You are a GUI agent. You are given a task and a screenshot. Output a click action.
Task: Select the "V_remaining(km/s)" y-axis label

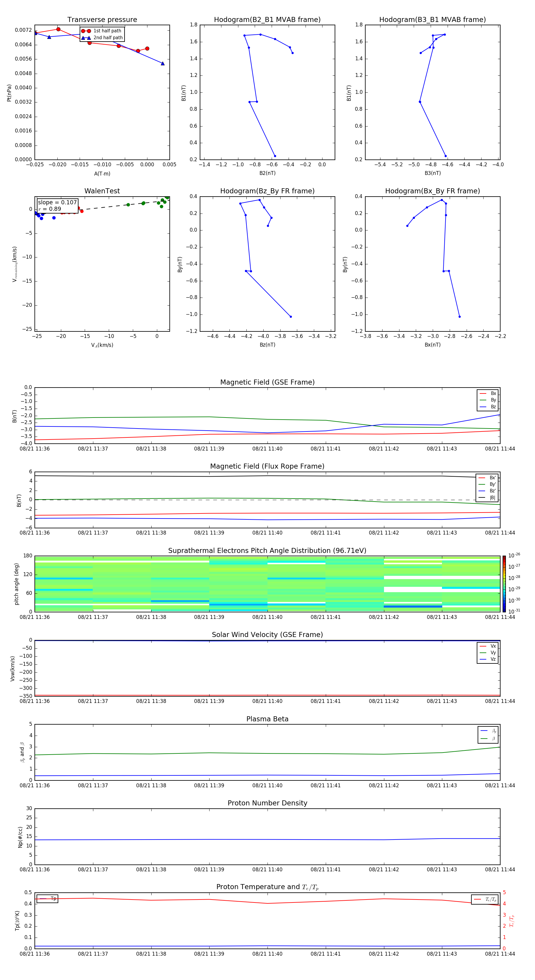(x=15, y=264)
